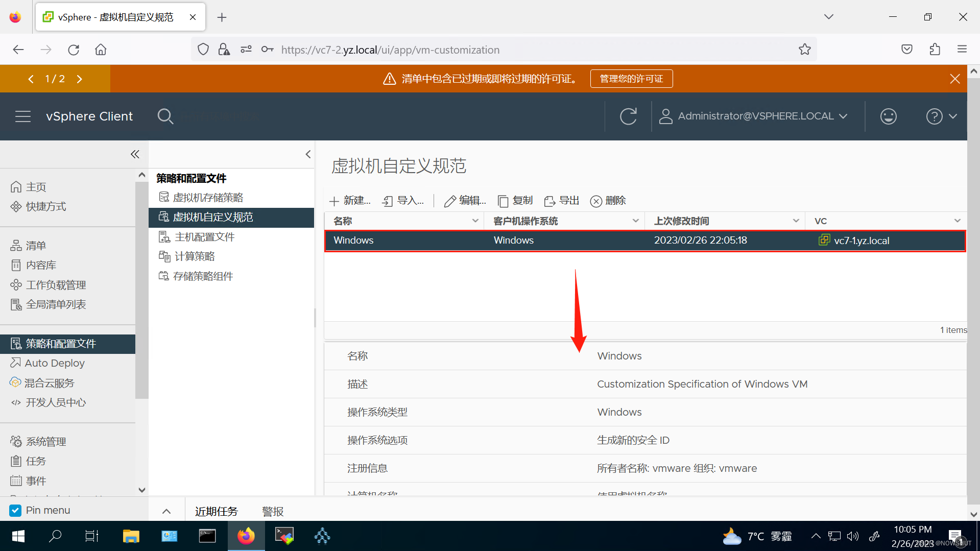This screenshot has width=980, height=551.
Task: Open command prompt from taskbar
Action: coord(207,536)
